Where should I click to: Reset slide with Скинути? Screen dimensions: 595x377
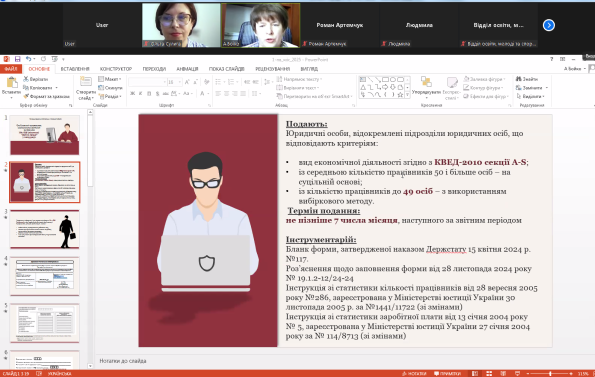click(110, 88)
